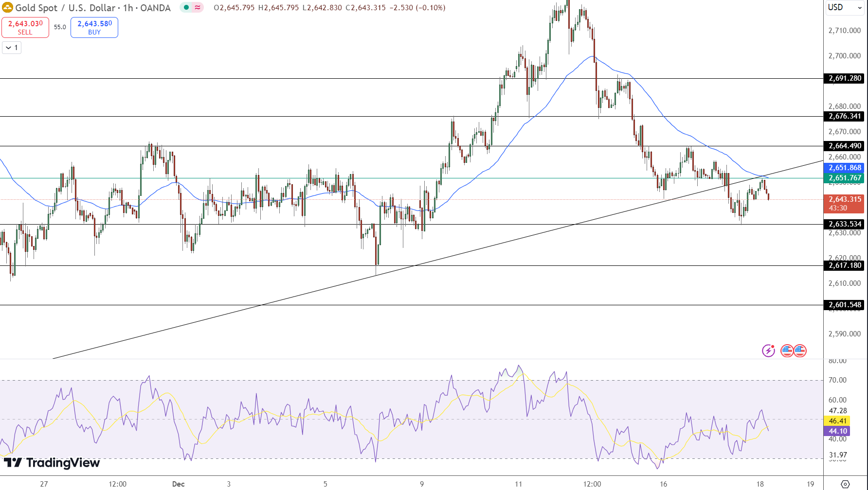Click the TradingView logo
This screenshot has width=868, height=490.
[52, 462]
